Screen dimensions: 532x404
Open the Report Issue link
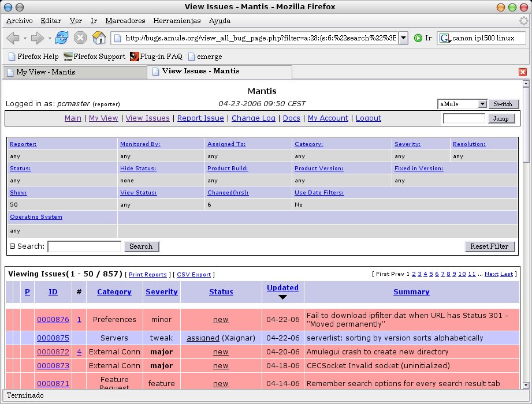pyautogui.click(x=200, y=118)
